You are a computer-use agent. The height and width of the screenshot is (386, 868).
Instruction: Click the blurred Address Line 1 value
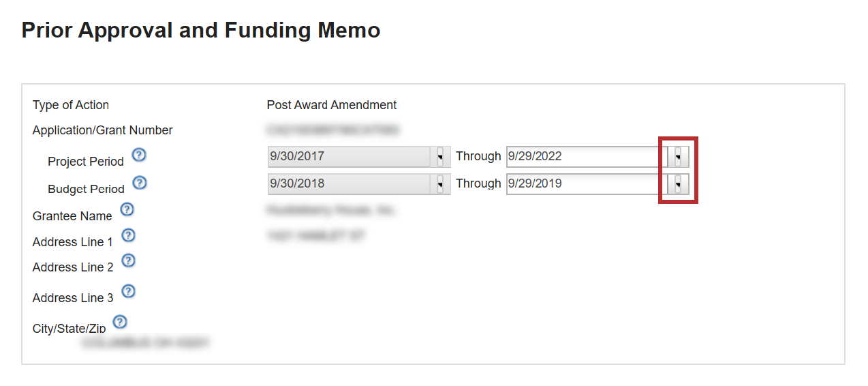(316, 236)
